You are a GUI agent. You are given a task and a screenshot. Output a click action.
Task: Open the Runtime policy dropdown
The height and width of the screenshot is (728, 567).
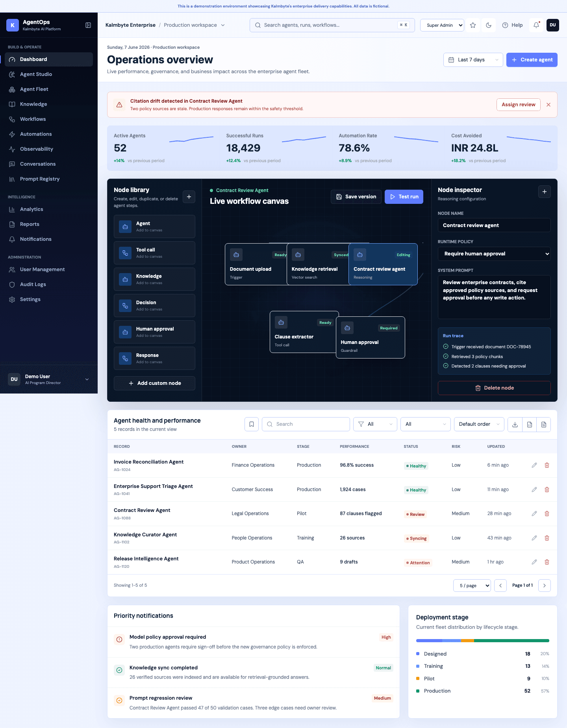[494, 254]
